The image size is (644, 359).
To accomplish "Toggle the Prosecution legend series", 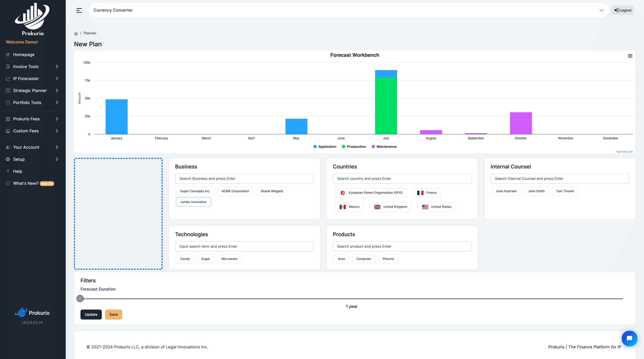I will tap(354, 147).
